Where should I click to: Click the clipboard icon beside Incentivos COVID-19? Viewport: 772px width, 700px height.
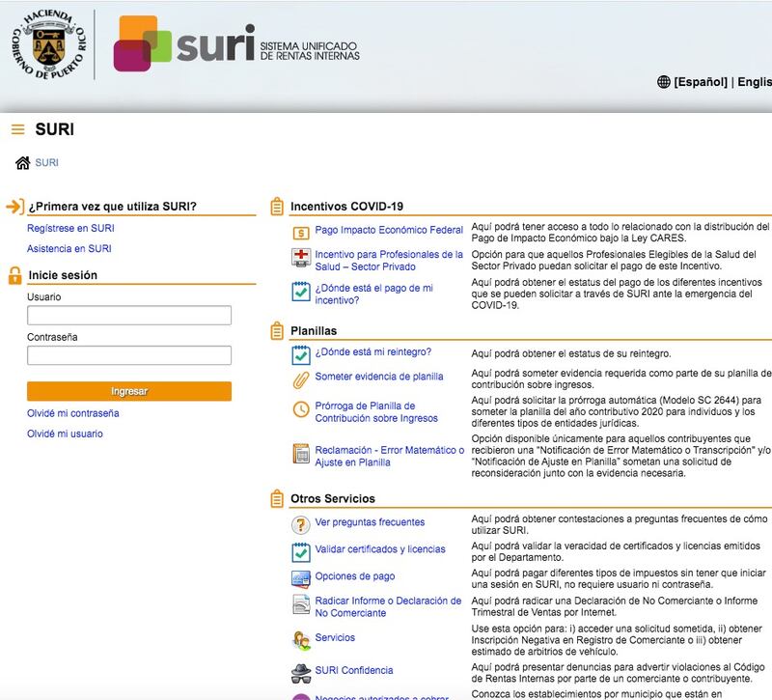(277, 207)
